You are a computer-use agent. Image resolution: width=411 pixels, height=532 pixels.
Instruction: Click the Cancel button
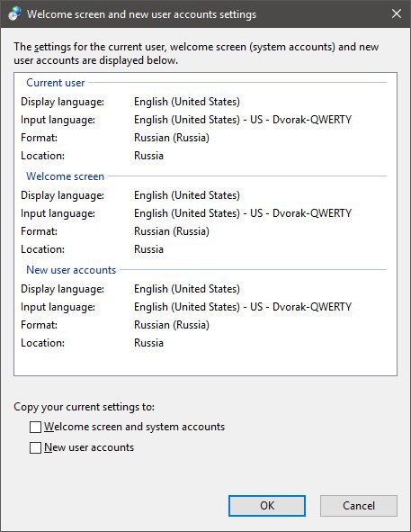359,506
